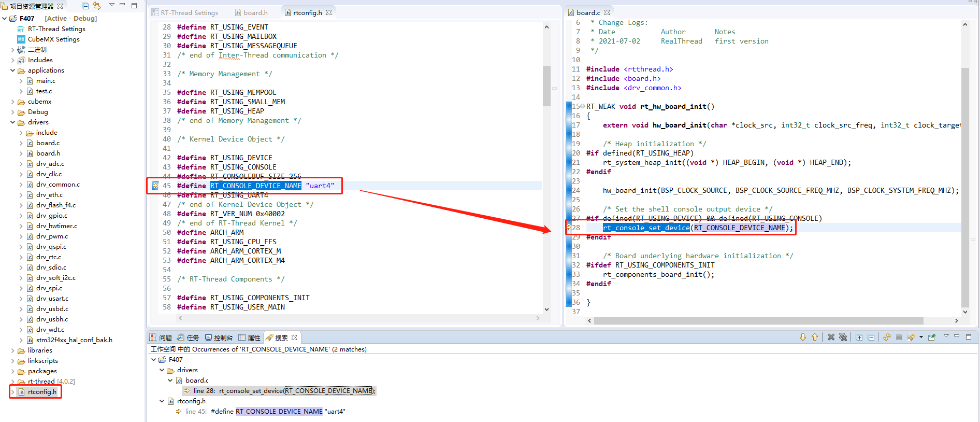Viewport: 980px width, 422px height.
Task: Switch to board.h editor tab
Action: [252, 12]
